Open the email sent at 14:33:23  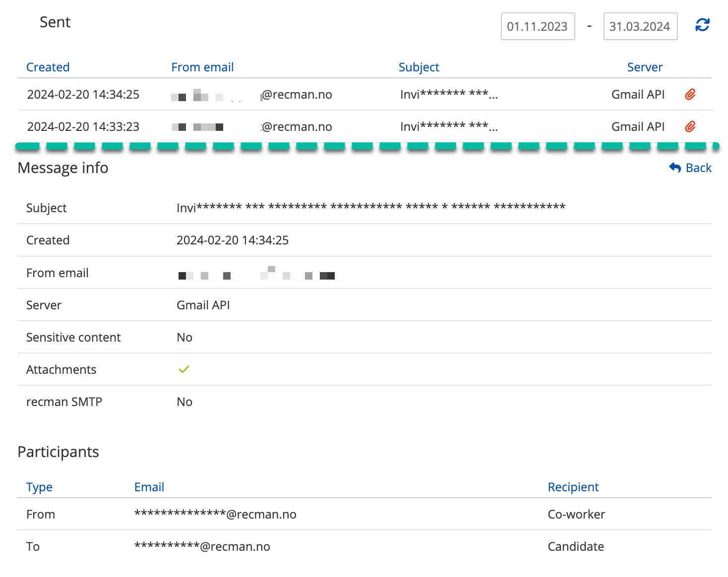tap(83, 126)
